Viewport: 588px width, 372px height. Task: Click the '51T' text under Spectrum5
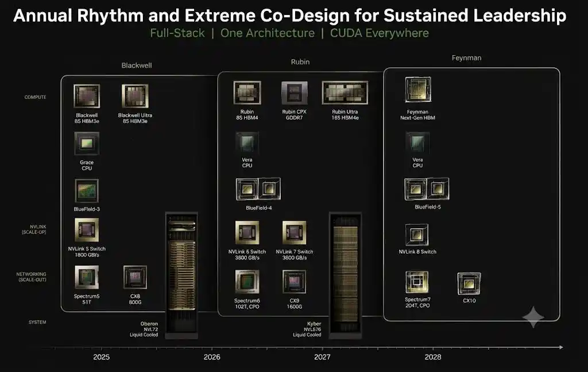[87, 302]
